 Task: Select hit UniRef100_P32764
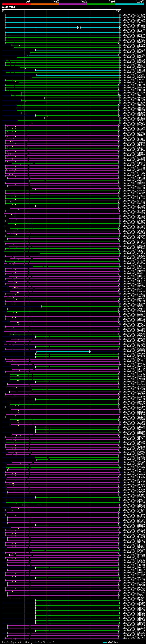134,243
